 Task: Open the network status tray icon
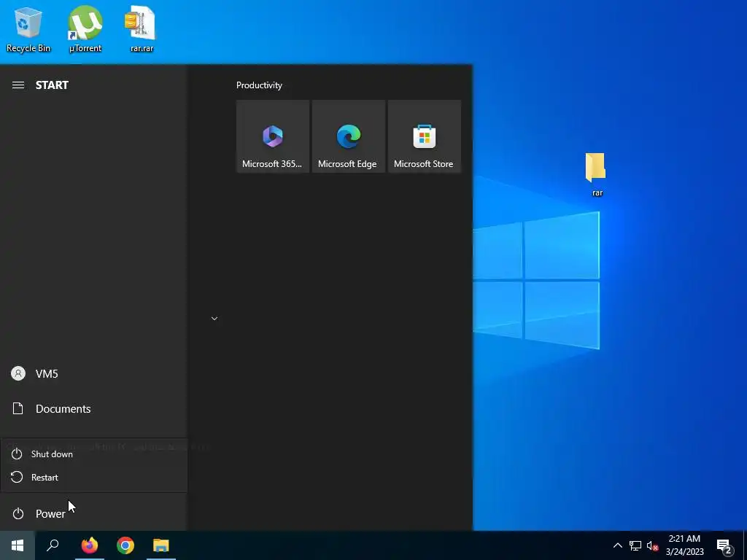635,545
